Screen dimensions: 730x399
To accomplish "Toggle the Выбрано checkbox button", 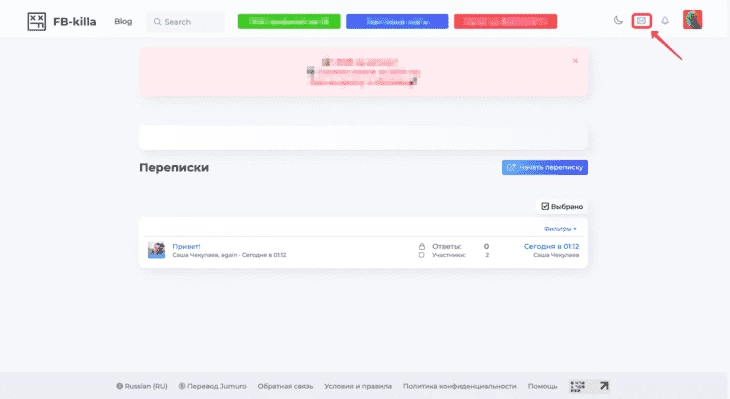I will [562, 206].
